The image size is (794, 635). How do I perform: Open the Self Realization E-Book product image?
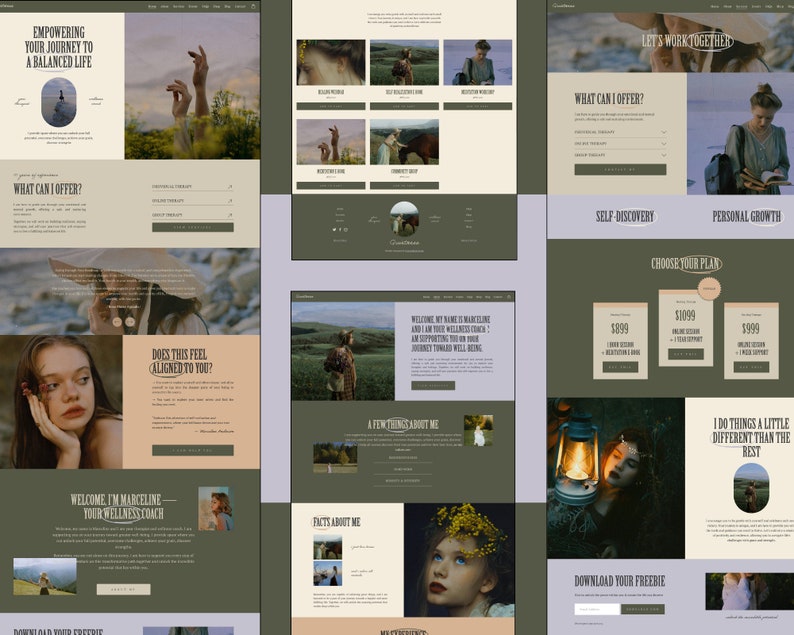tap(404, 62)
